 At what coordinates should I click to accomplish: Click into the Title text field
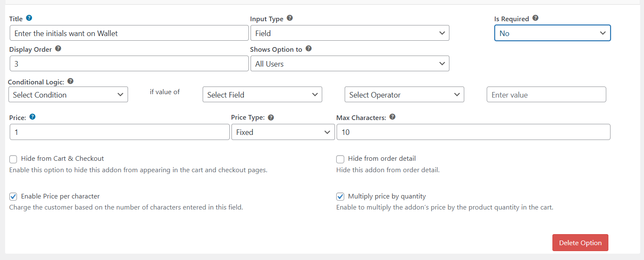pyautogui.click(x=129, y=33)
